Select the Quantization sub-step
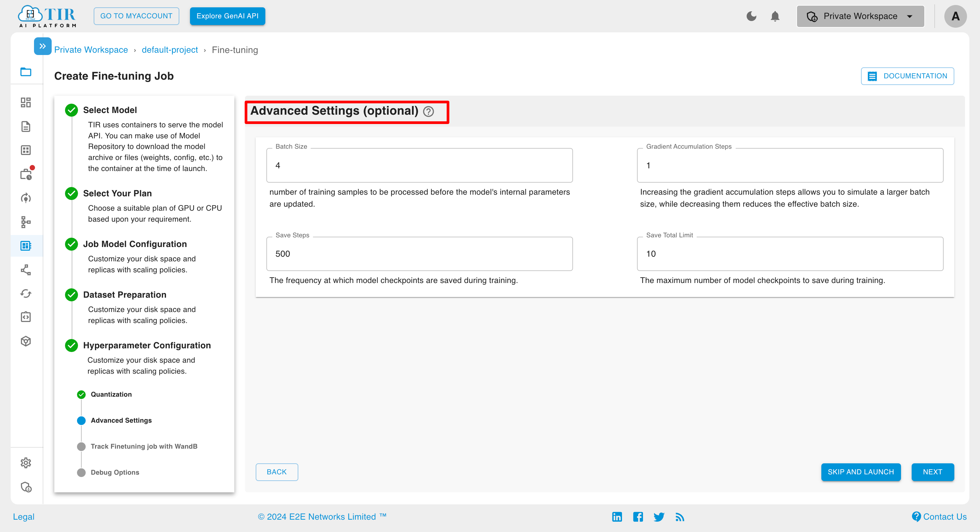The width and height of the screenshot is (980, 532). tap(111, 394)
